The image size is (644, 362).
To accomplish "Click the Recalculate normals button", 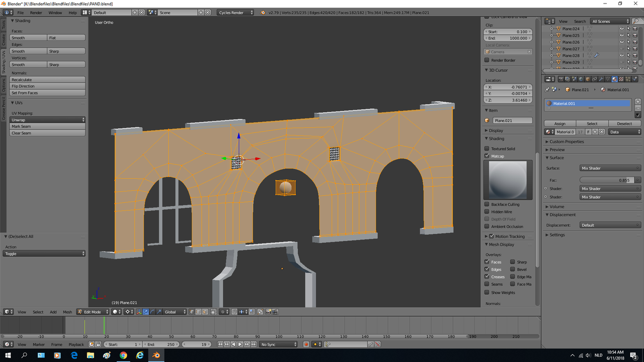I will (48, 79).
